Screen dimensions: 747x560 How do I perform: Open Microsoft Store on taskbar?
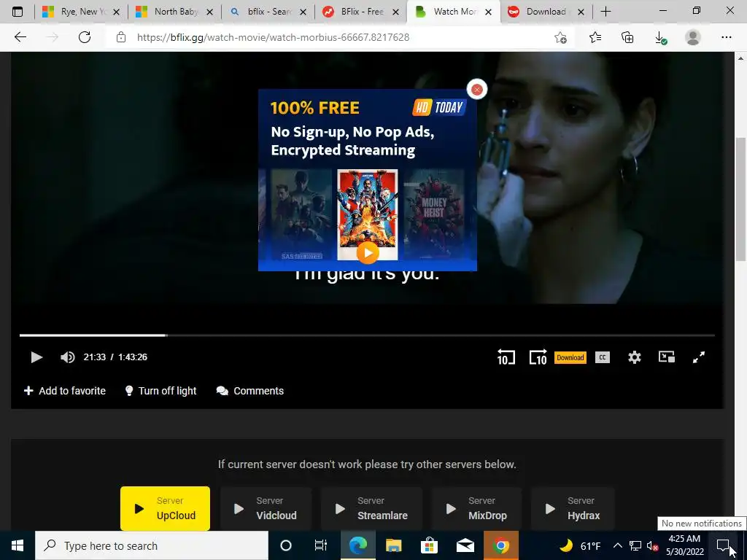tap(429, 545)
